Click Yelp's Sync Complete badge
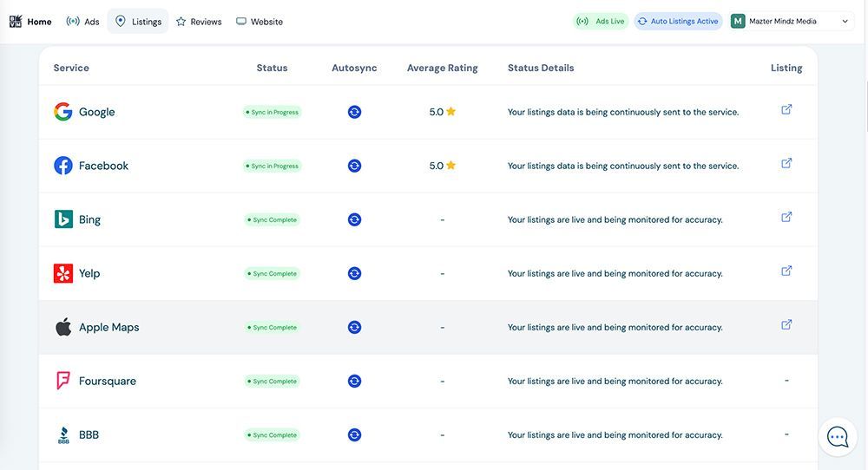Image resolution: width=868 pixels, height=470 pixels. [x=272, y=273]
